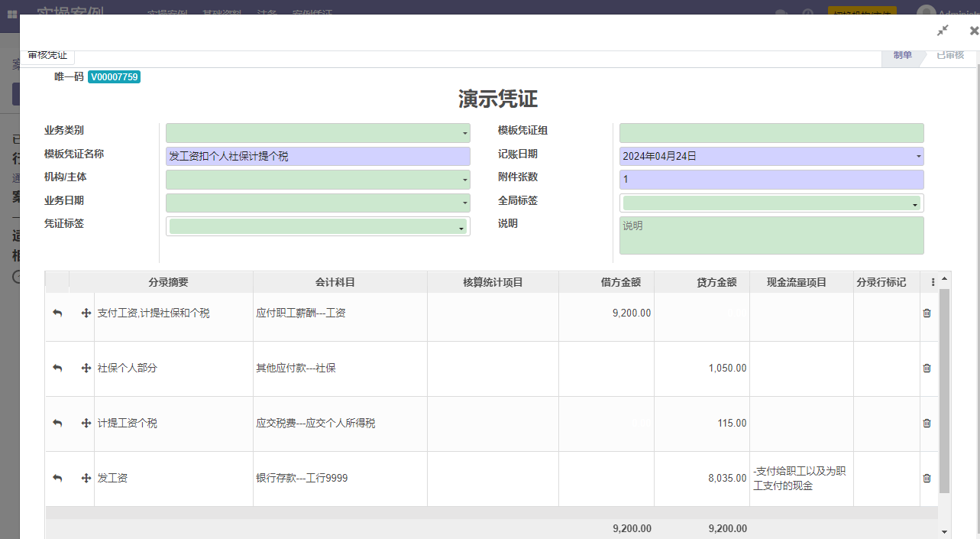980x539 pixels.
Task: Click into the 模板凭证组 field
Action: coord(771,133)
